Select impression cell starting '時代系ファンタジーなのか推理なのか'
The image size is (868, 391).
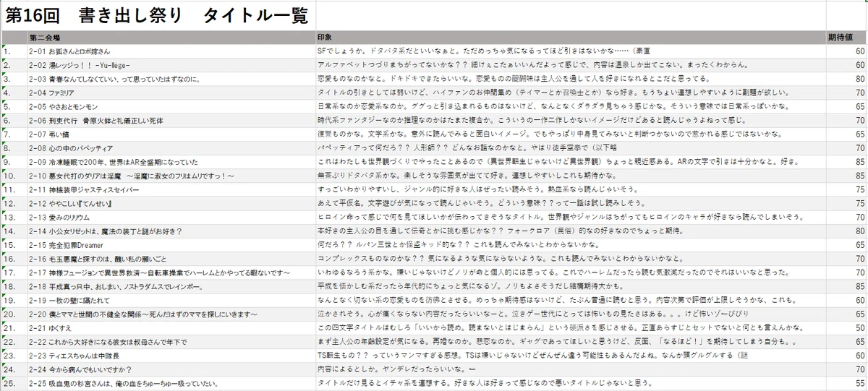point(571,120)
